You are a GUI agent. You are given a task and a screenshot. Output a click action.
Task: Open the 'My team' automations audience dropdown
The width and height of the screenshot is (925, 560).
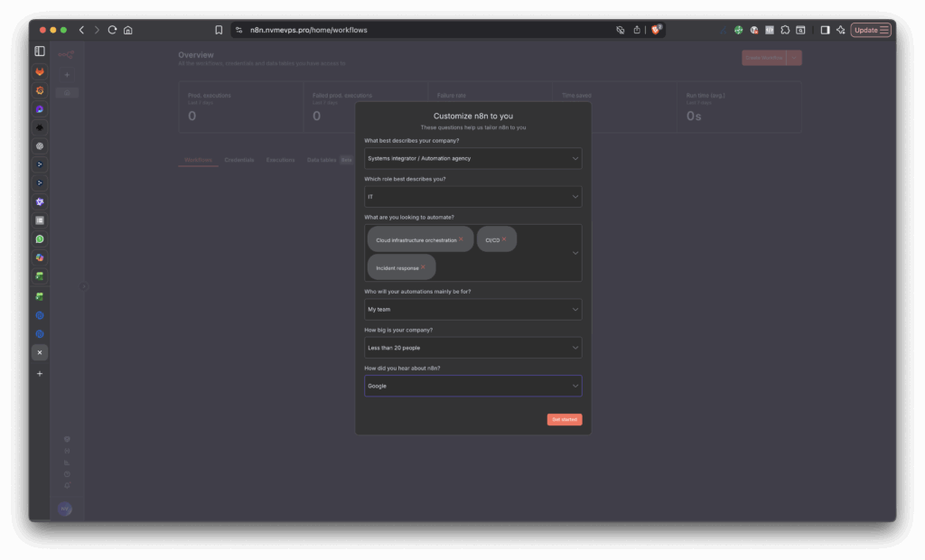(x=472, y=309)
